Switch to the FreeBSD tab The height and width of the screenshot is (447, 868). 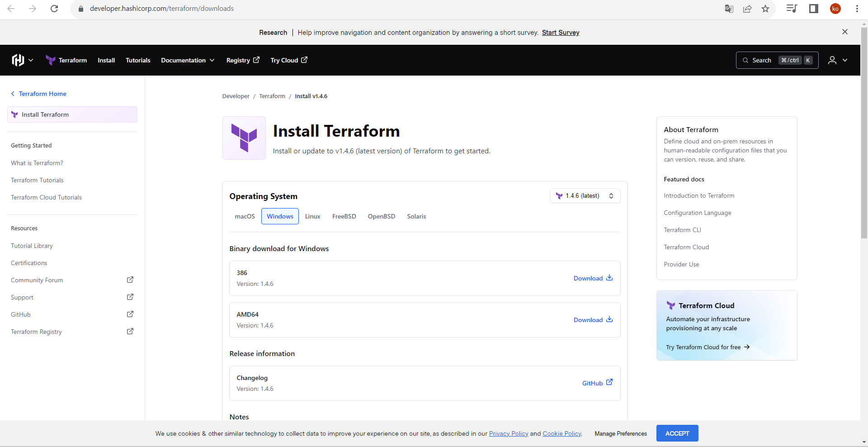coord(344,216)
